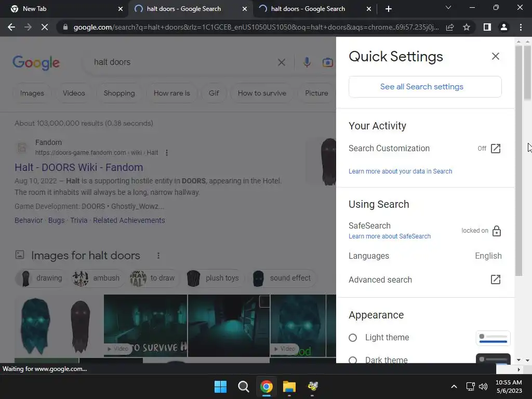Open Learn more about your data link
The width and height of the screenshot is (532, 399).
coord(401,171)
